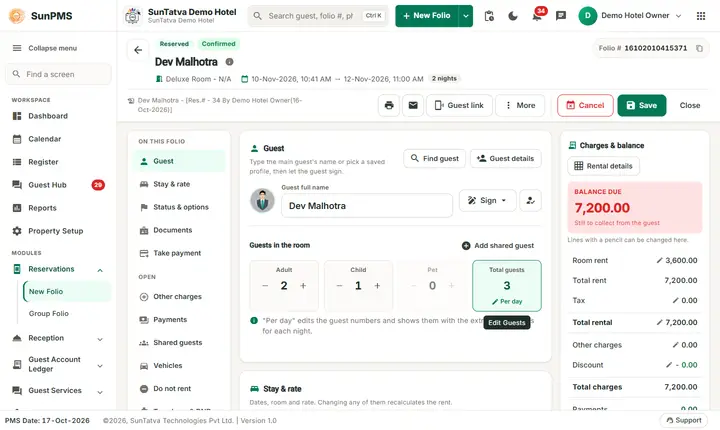The width and height of the screenshot is (720, 430).
Task: Open the clipboard tasks icon in header
Action: (489, 16)
